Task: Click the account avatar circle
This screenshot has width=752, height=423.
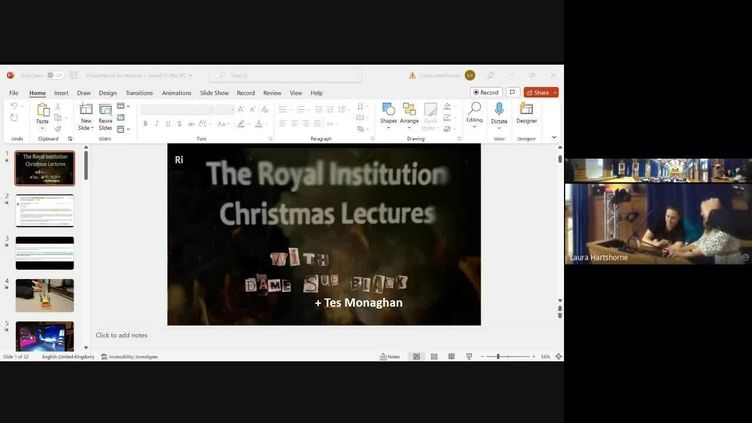Action: point(470,75)
